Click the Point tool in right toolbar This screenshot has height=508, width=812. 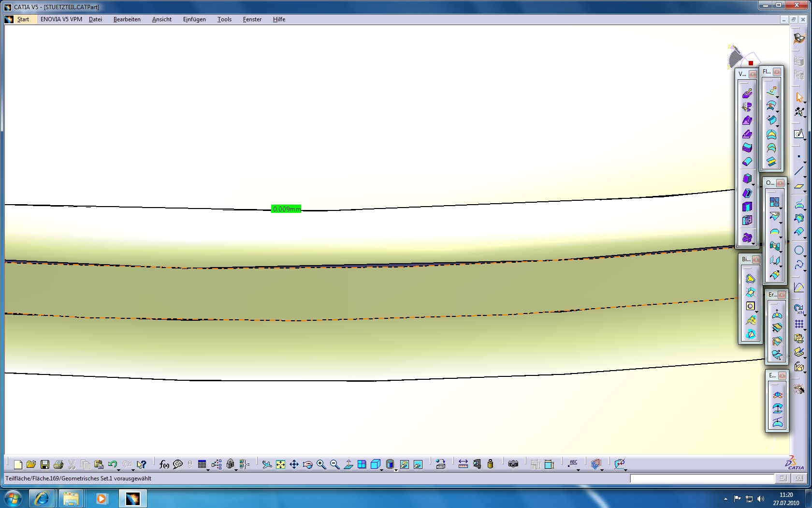pos(799,156)
